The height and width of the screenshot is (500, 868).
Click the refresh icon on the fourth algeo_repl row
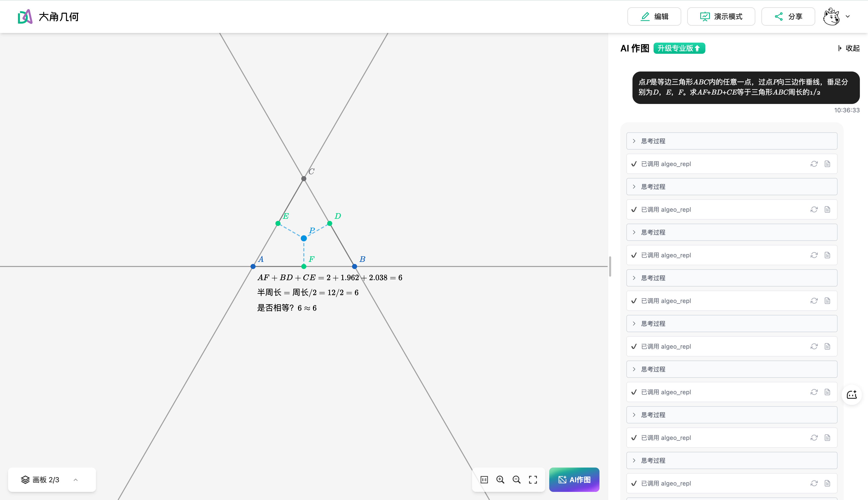point(814,301)
